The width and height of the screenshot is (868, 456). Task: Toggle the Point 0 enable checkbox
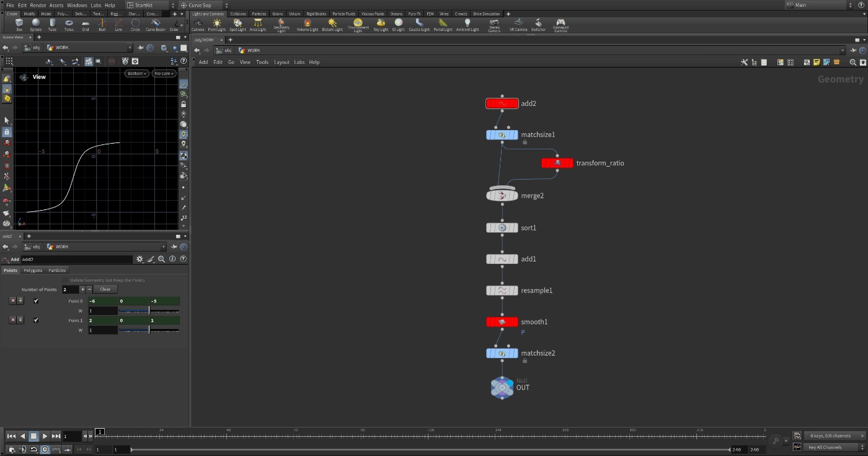click(36, 301)
